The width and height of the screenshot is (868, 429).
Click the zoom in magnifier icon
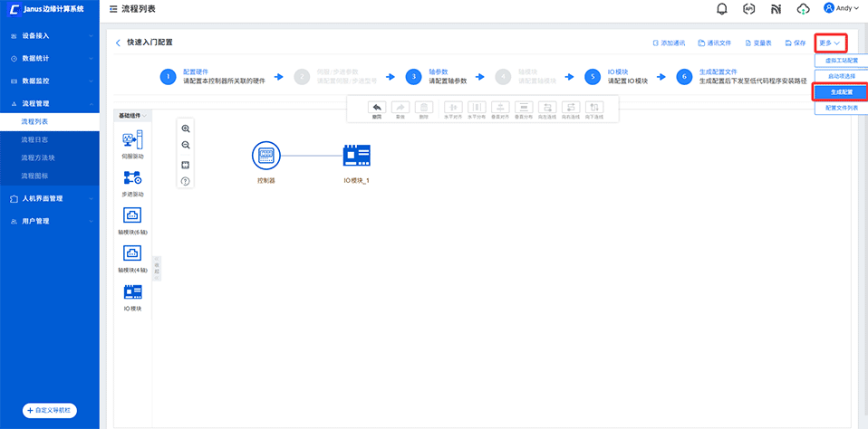pos(186,129)
